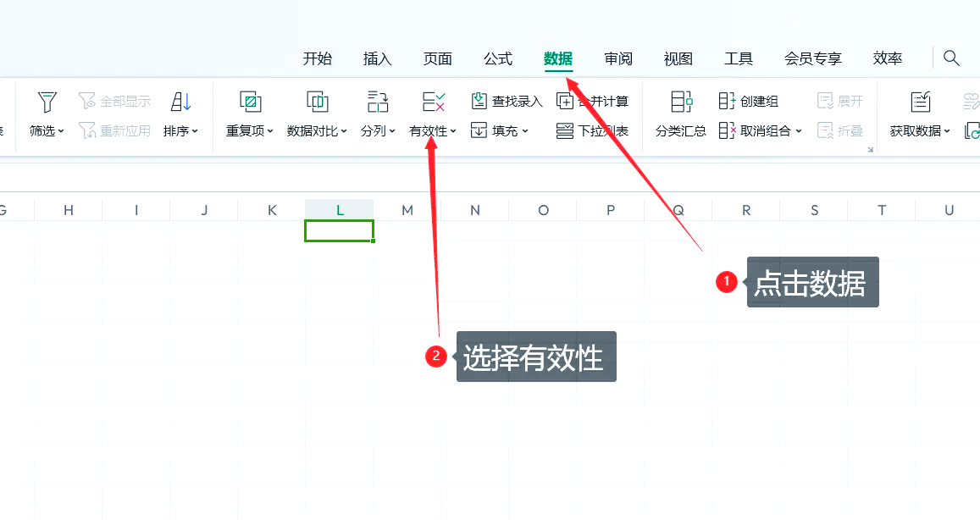The height and width of the screenshot is (520, 980).
Task: Select column header S
Action: click(x=814, y=210)
